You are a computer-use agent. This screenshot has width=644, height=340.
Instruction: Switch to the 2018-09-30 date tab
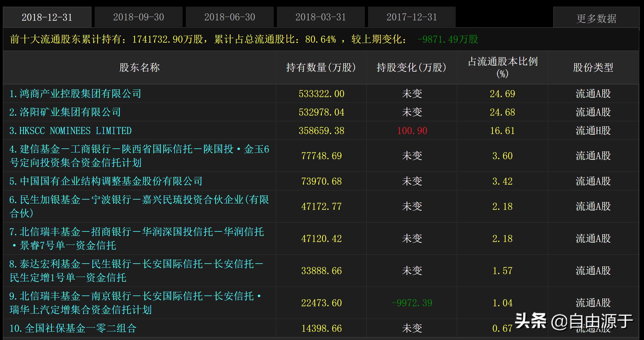coord(138,17)
